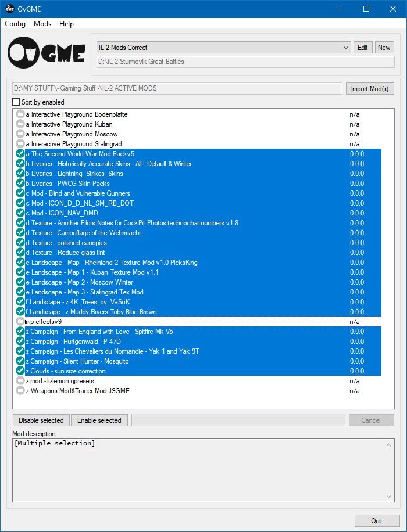The image size is (407, 532).
Task: Click the OvGME icon in the title bar
Action: tap(9, 9)
